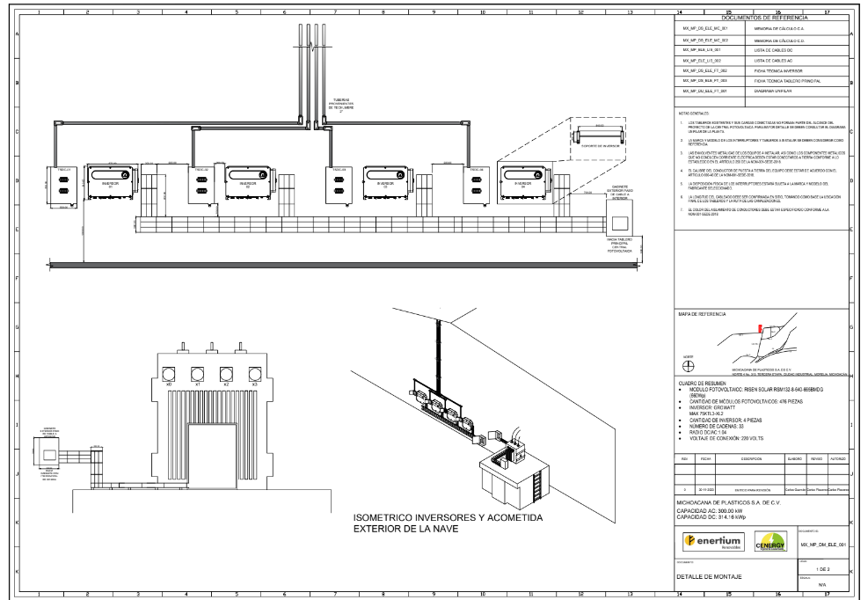
Task: Click the Isometrico Inversores y Acometida title
Action: click(447, 523)
